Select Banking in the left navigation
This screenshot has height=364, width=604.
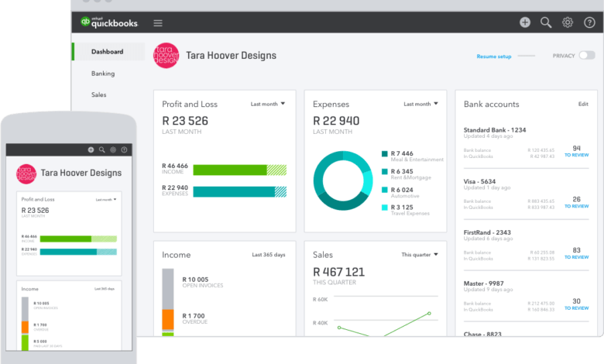click(x=103, y=74)
